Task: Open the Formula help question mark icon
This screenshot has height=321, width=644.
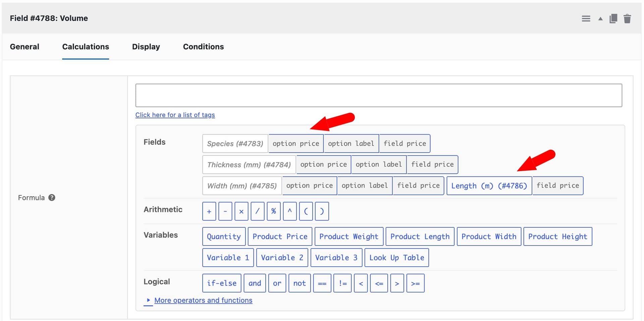Action: tap(52, 198)
